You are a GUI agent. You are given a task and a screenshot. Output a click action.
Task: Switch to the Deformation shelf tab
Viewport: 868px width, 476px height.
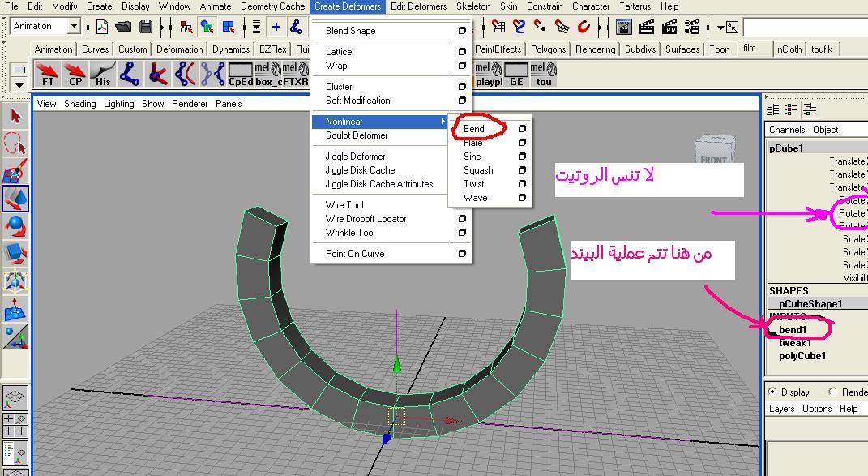pyautogui.click(x=179, y=49)
